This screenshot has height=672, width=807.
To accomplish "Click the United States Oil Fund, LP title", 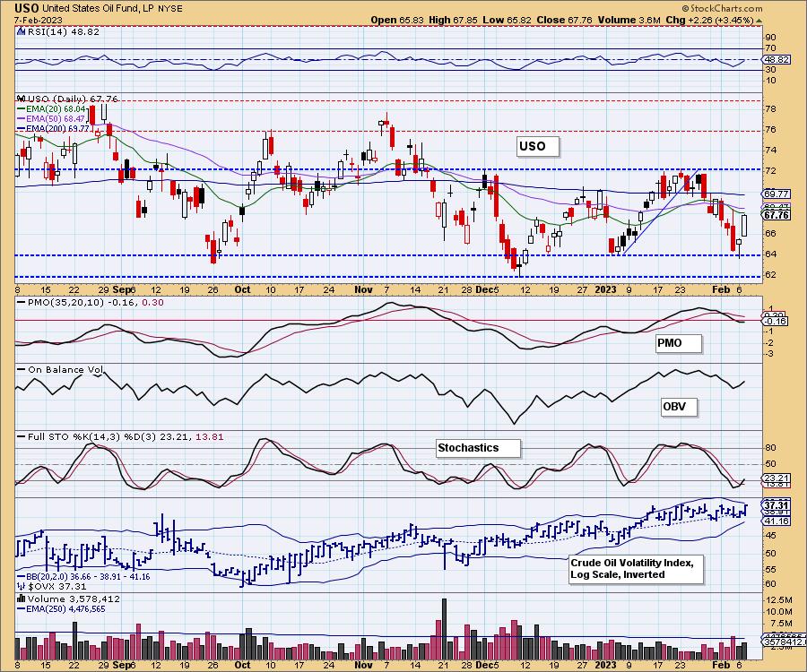I will coord(100,9).
